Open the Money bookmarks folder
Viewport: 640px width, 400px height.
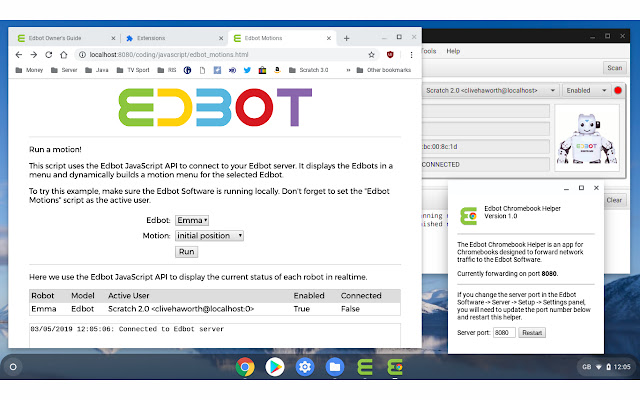point(29,70)
